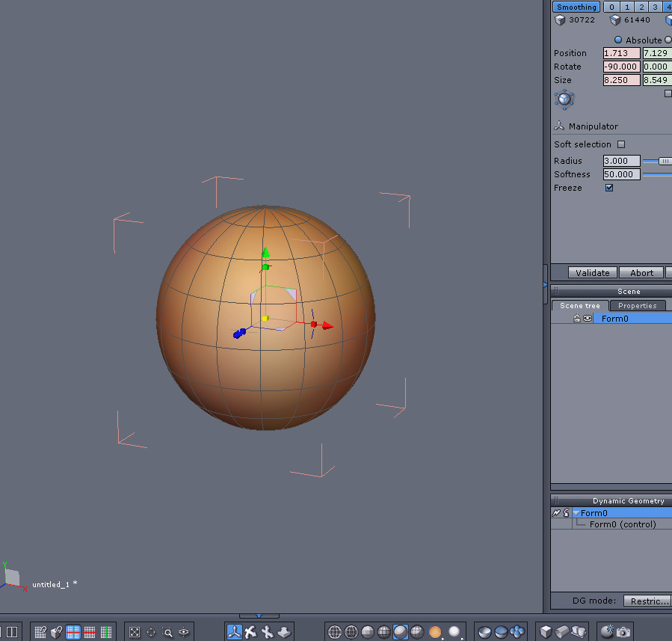Viewport: 672px width, 641px height.
Task: Enable the Soft selection checkbox
Action: point(621,144)
